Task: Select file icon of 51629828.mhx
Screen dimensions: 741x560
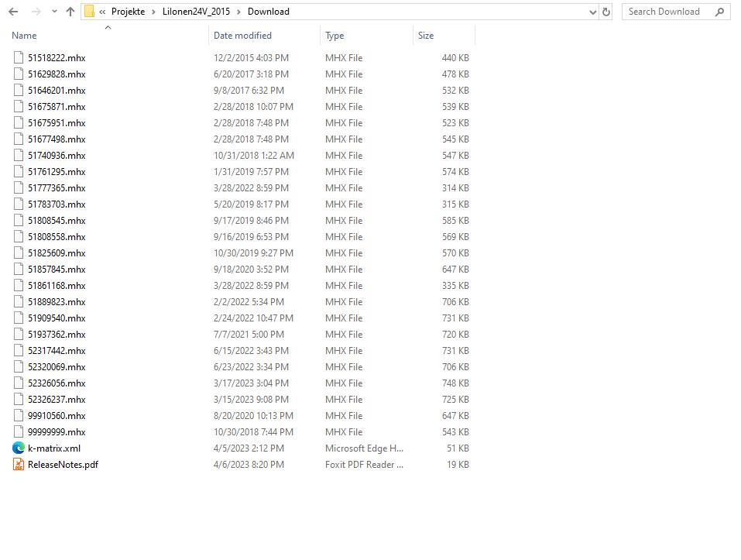Action: pos(19,74)
